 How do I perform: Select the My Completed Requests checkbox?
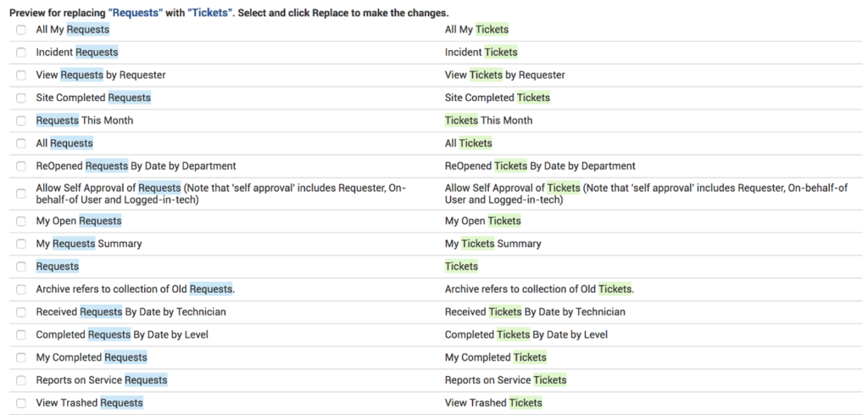click(21, 358)
